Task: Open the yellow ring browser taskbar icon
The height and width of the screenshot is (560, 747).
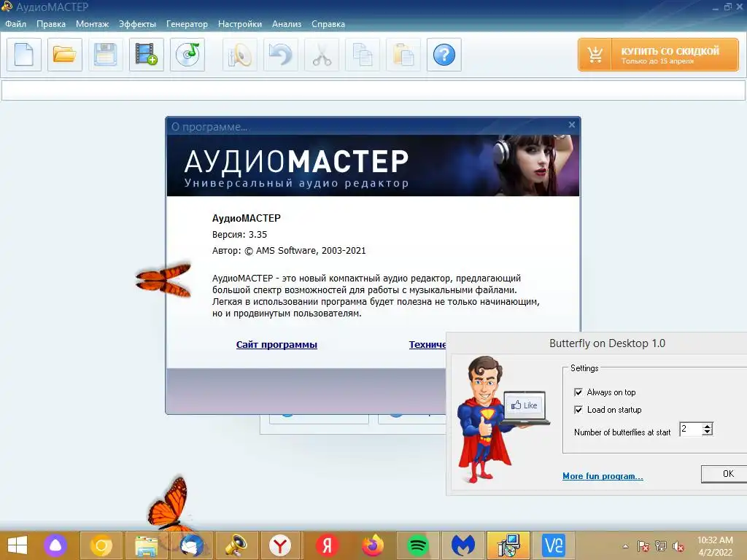Action: (x=101, y=545)
